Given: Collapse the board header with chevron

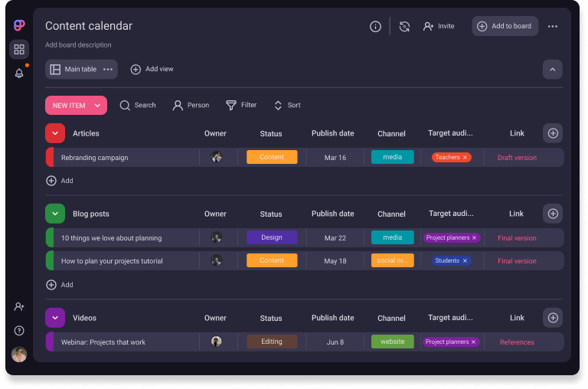Looking at the screenshot, I should click(x=553, y=70).
